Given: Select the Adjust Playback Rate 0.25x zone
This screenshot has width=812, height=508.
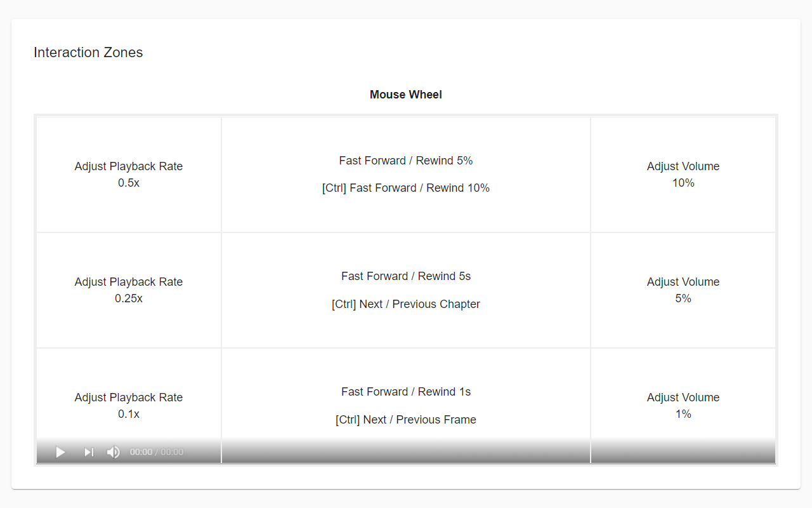Looking at the screenshot, I should click(129, 290).
